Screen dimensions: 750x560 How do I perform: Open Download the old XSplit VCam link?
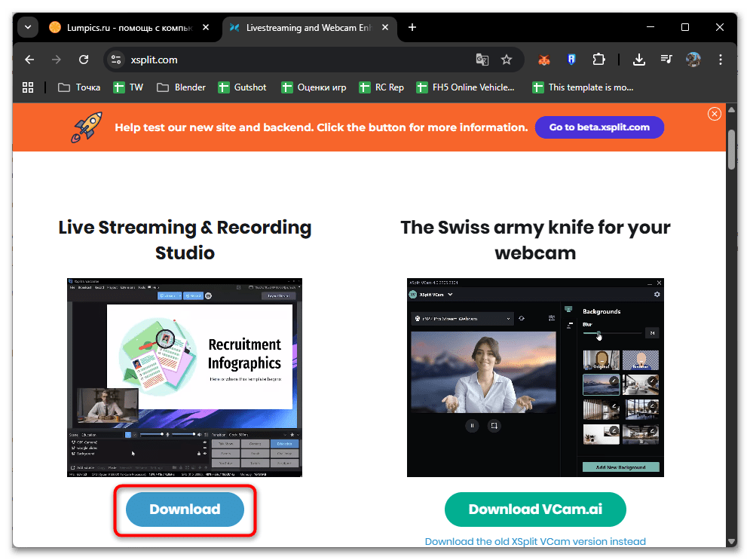[535, 541]
